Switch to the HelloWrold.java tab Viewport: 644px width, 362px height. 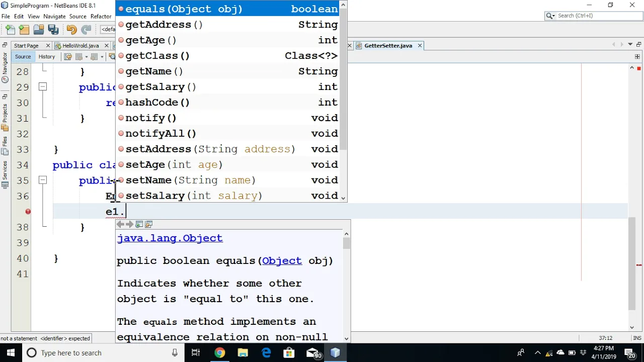(x=80, y=46)
